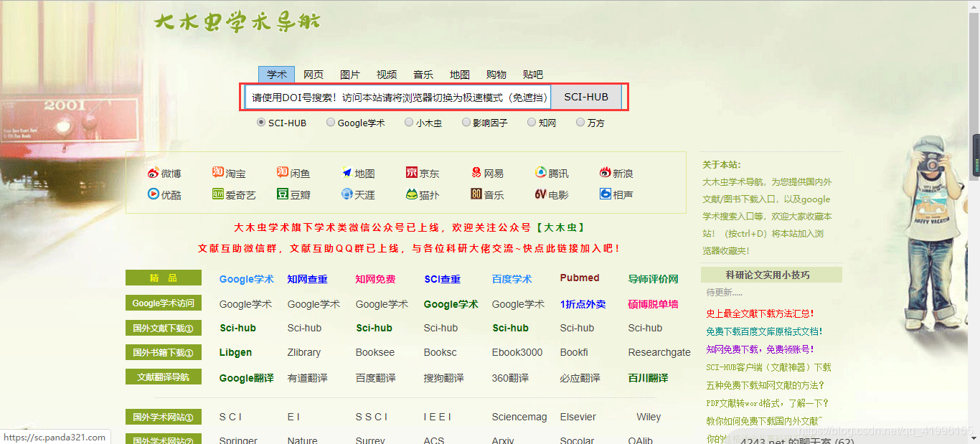Click the 大木虫学术导航 site logo
This screenshot has height=444, width=980.
(237, 22)
